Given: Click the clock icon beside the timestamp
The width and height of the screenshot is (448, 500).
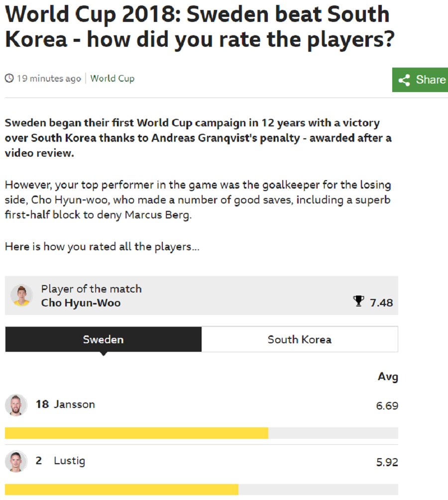Looking at the screenshot, I should point(9,78).
